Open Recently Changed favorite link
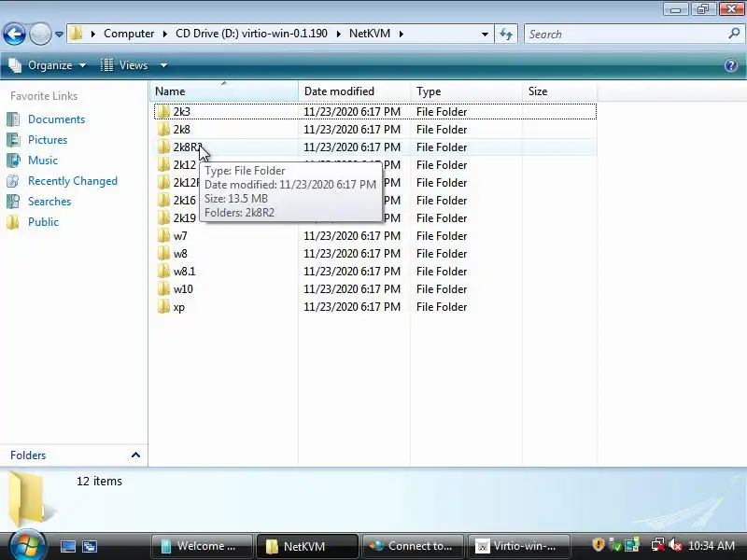This screenshot has width=747, height=560. coord(73,181)
